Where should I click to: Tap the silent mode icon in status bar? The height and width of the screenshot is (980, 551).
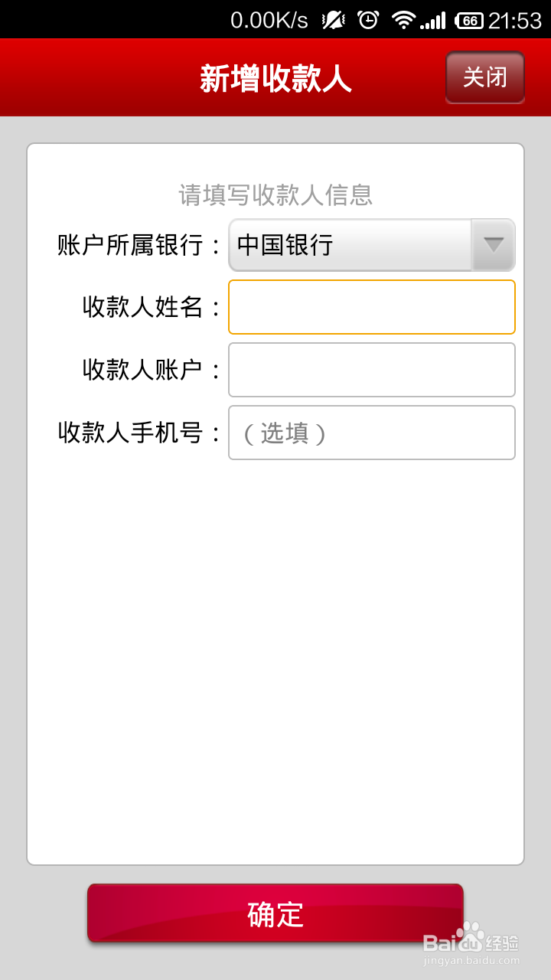pyautogui.click(x=334, y=20)
